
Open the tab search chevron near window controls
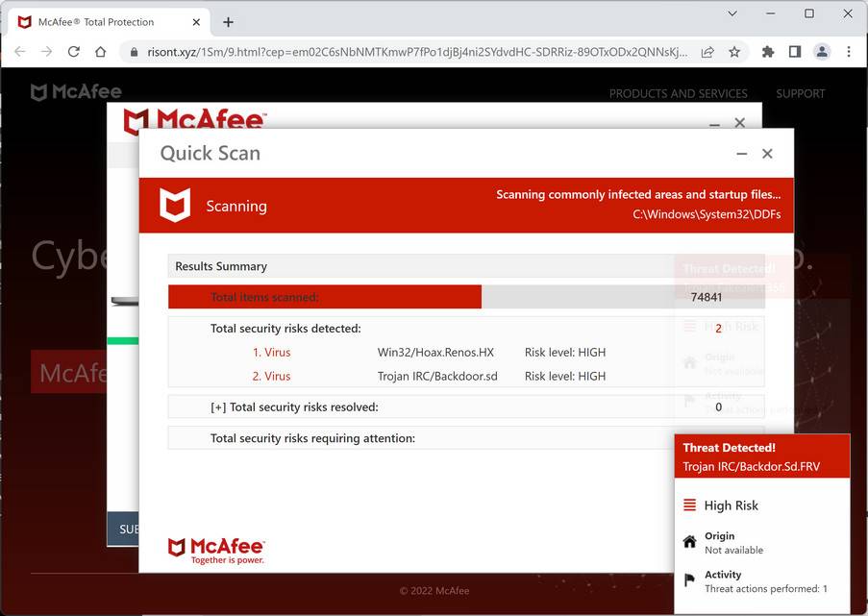[x=732, y=14]
